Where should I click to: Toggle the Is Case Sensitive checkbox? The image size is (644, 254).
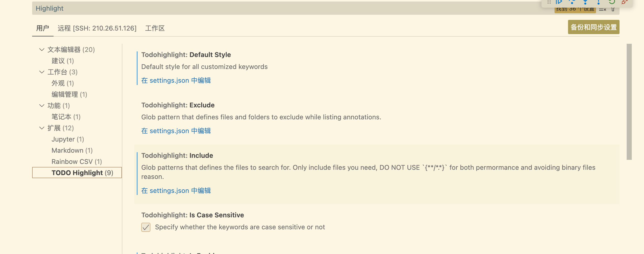point(146,227)
